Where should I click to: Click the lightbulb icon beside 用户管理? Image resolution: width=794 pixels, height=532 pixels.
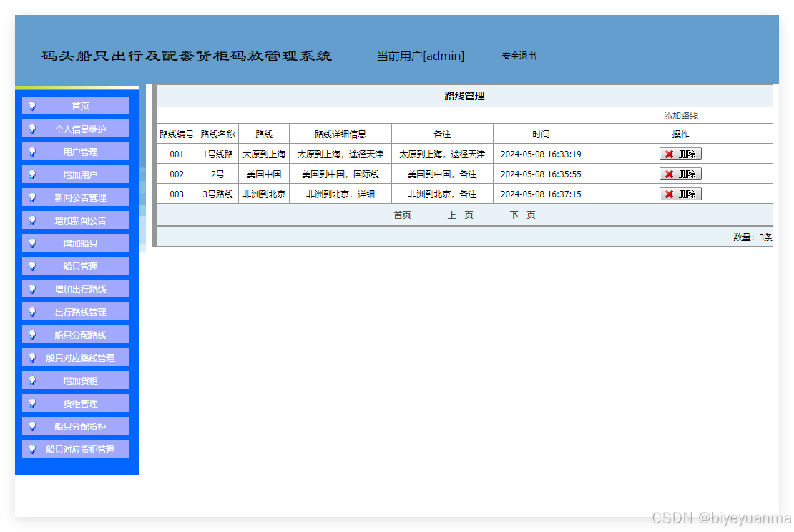point(31,151)
